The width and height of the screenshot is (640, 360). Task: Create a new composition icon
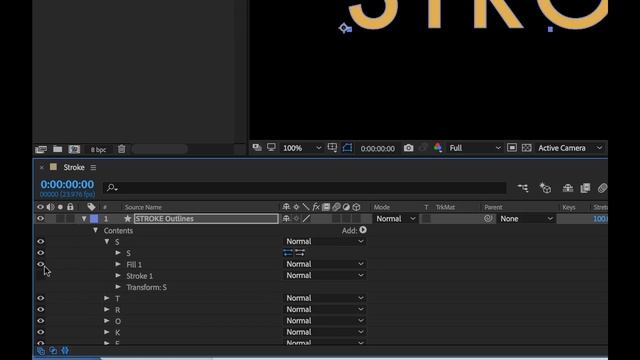point(74,149)
